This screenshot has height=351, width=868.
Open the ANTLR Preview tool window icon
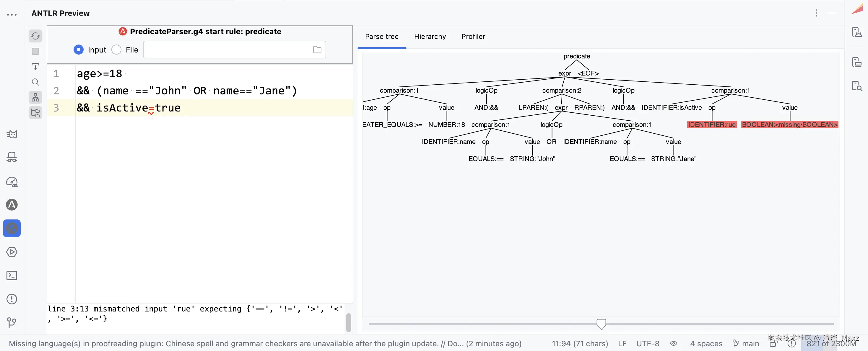point(12,228)
